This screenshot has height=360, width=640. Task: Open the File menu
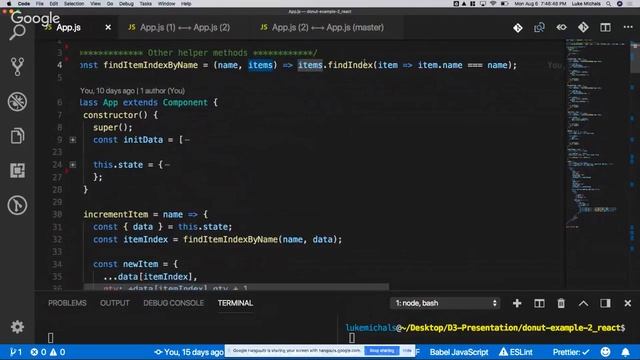[40, 4]
